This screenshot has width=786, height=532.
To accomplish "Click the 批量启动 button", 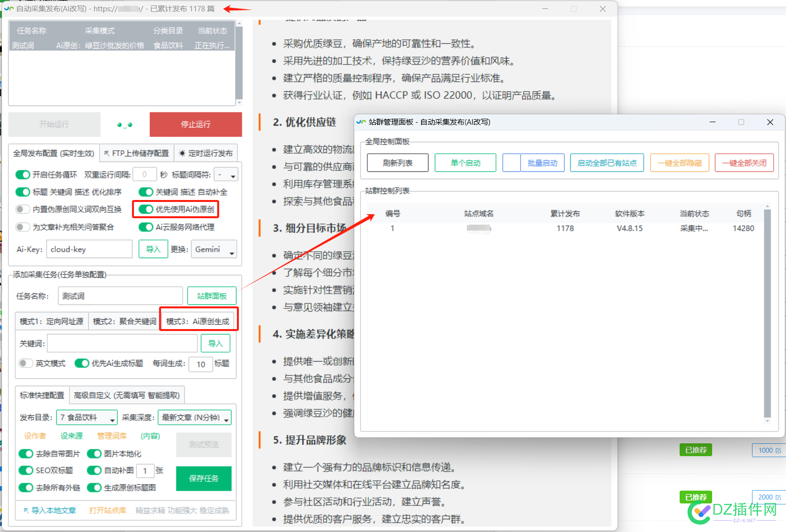I will pos(542,163).
